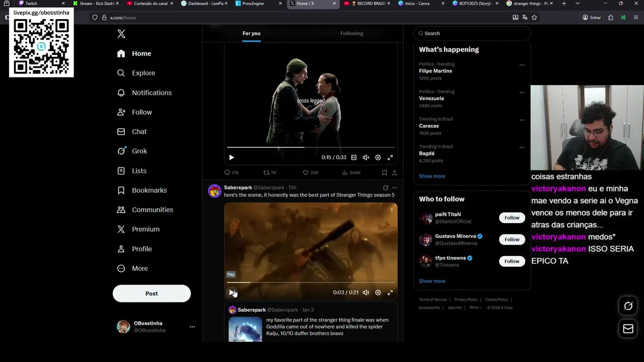Switch to the Início - Canva browser tab

421,4
